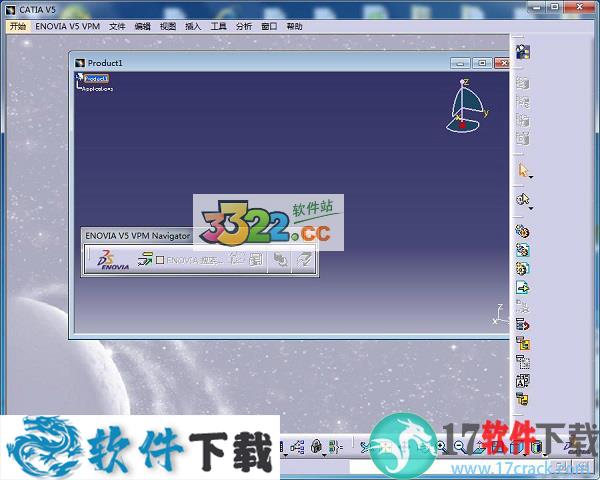Expand the Select arrow tool dropdown

click(x=531, y=177)
